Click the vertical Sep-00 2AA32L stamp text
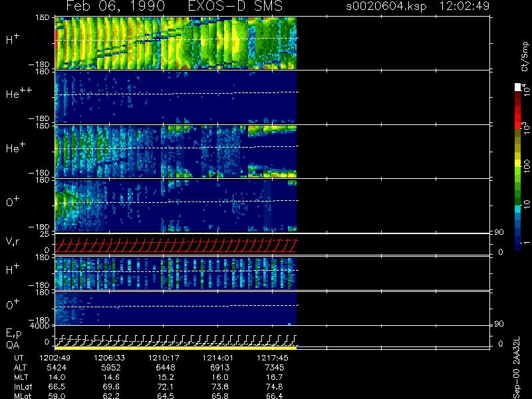Viewport: 532px width, 399px height. coord(517,368)
